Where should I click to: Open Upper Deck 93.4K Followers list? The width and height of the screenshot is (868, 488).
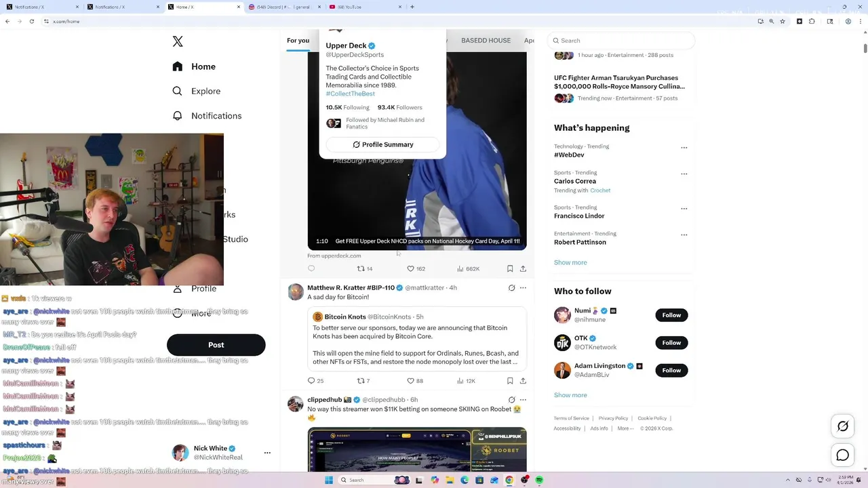coord(399,107)
